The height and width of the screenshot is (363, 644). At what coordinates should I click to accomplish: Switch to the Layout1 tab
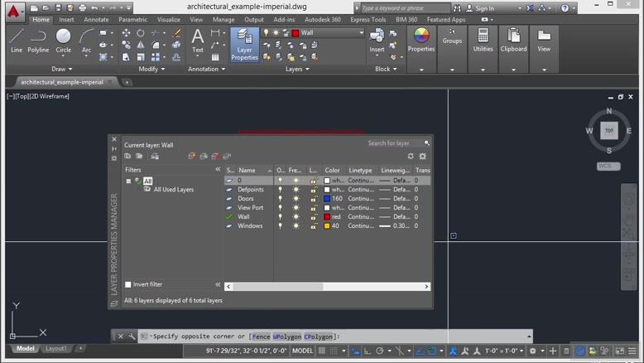tap(55, 348)
